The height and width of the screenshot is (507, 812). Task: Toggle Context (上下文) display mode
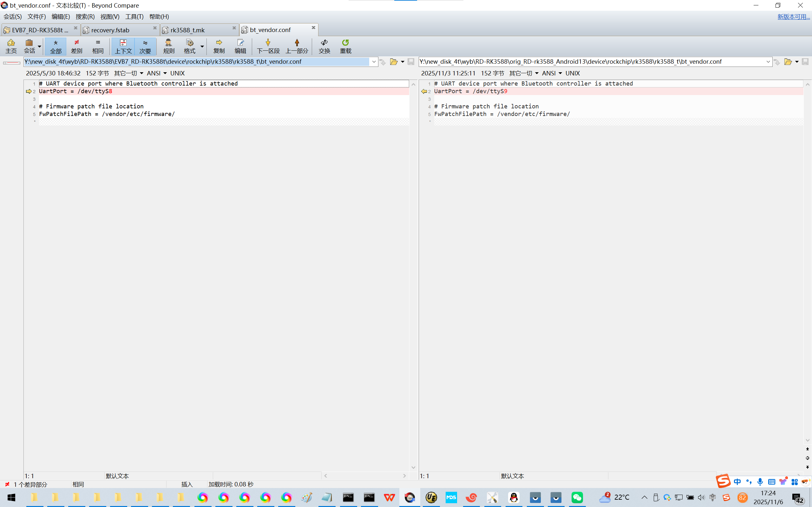coord(123,46)
